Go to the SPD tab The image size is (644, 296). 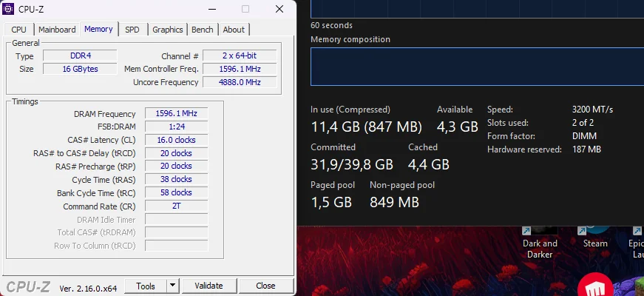132,30
